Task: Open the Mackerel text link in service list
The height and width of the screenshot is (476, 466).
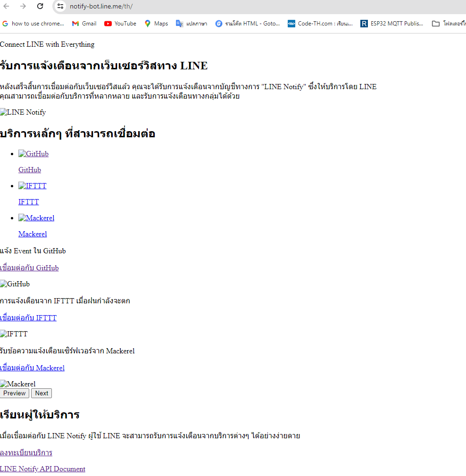Action: [33, 234]
